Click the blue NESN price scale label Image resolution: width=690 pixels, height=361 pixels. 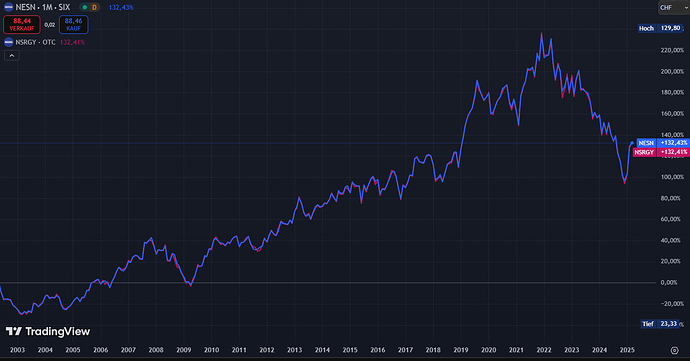(662, 143)
